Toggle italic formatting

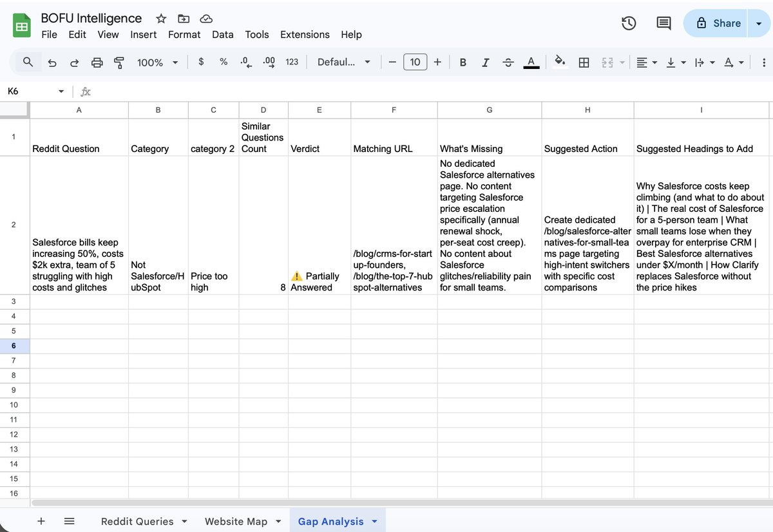click(x=486, y=62)
